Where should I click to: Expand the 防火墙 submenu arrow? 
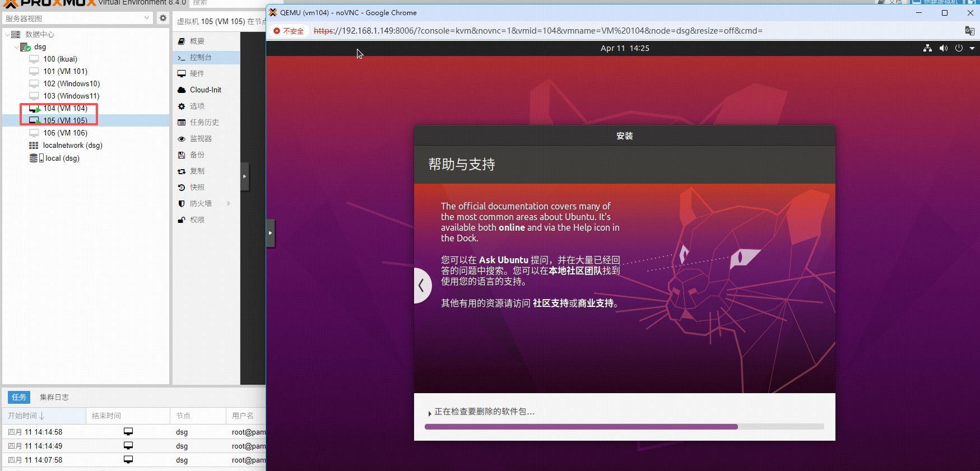229,204
